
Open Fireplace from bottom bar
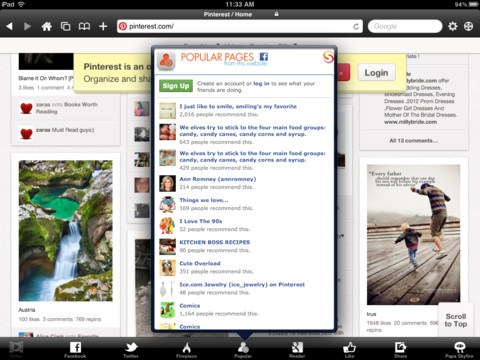click(186, 349)
